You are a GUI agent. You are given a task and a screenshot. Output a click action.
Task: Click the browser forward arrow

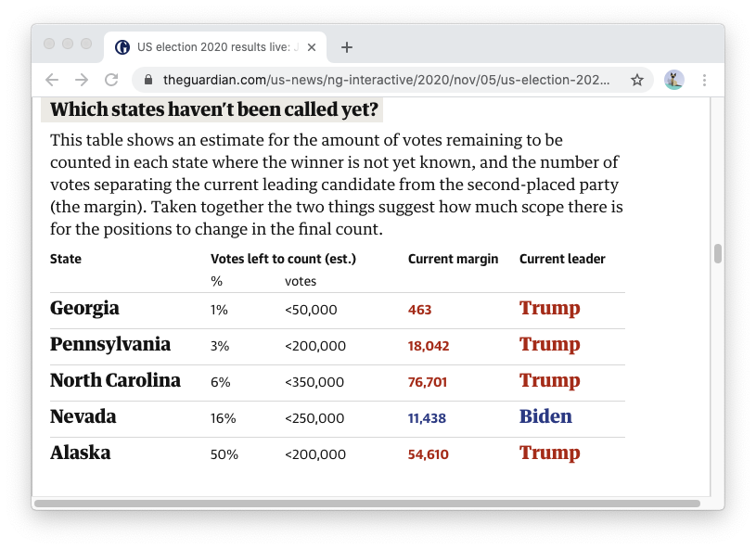pyautogui.click(x=82, y=80)
